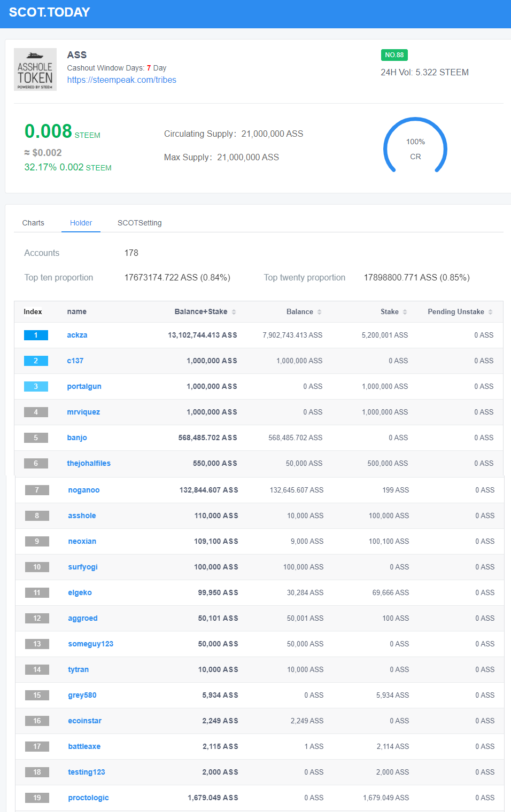511x812 pixels.
Task: Click the NO.88 rank badge
Action: pos(394,55)
